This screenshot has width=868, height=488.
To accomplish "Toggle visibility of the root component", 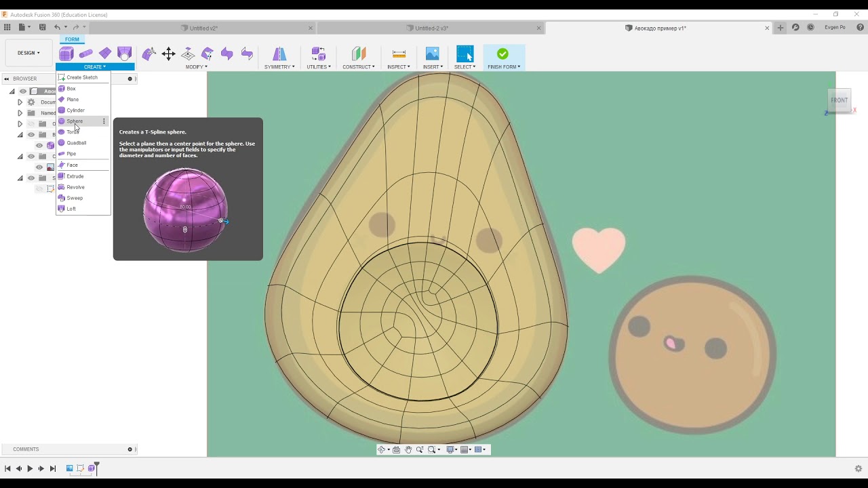I will pyautogui.click(x=23, y=91).
